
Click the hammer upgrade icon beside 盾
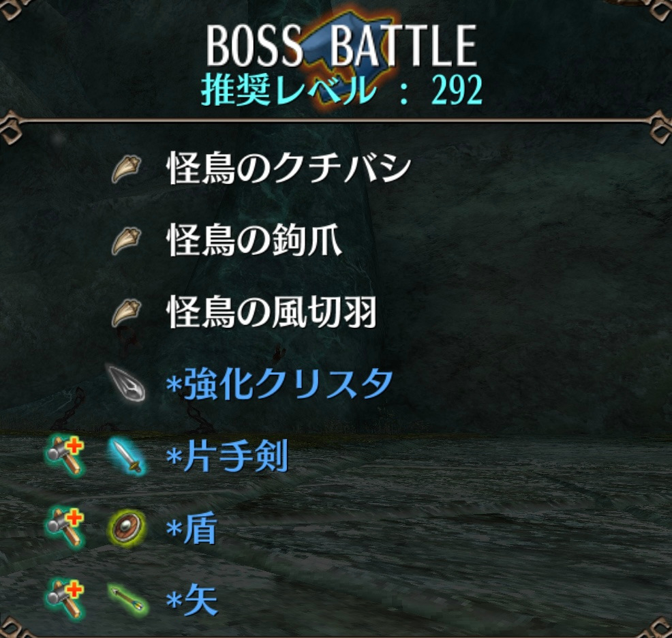(x=65, y=528)
